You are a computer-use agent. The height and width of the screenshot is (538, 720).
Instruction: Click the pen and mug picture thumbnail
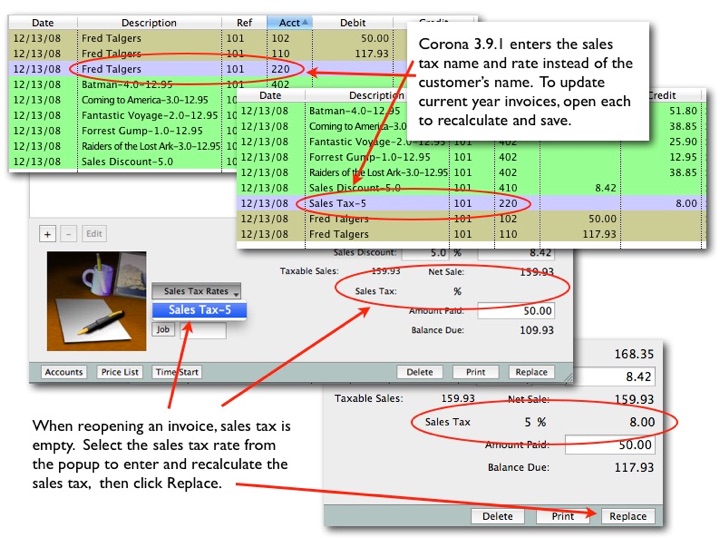tap(96, 301)
